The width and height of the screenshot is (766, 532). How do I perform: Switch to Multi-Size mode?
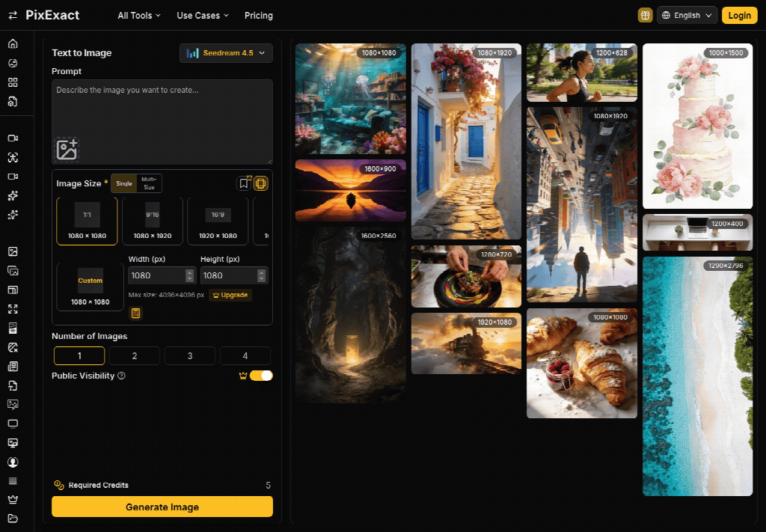(x=149, y=183)
